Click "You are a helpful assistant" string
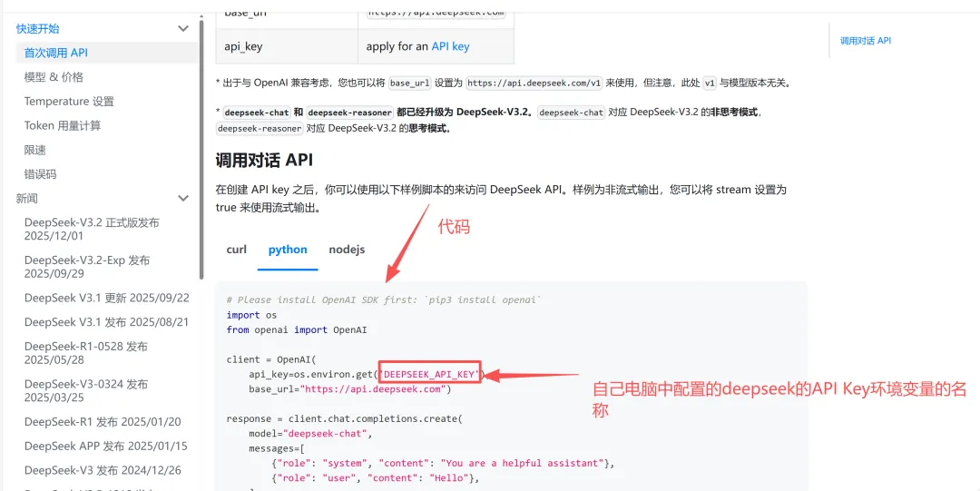The height and width of the screenshot is (491, 980). [523, 463]
